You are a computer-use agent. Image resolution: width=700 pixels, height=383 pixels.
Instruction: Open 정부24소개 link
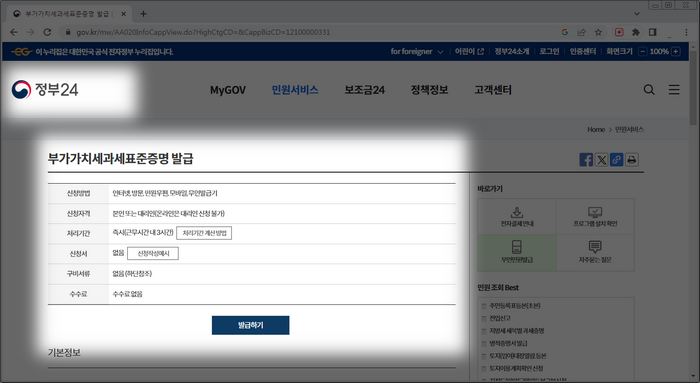pos(512,51)
